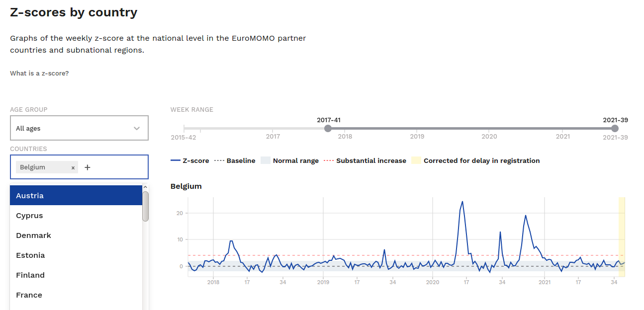Viewport: 644px width, 310px height.
Task: Click the age group chevron arrow
Action: (x=137, y=128)
